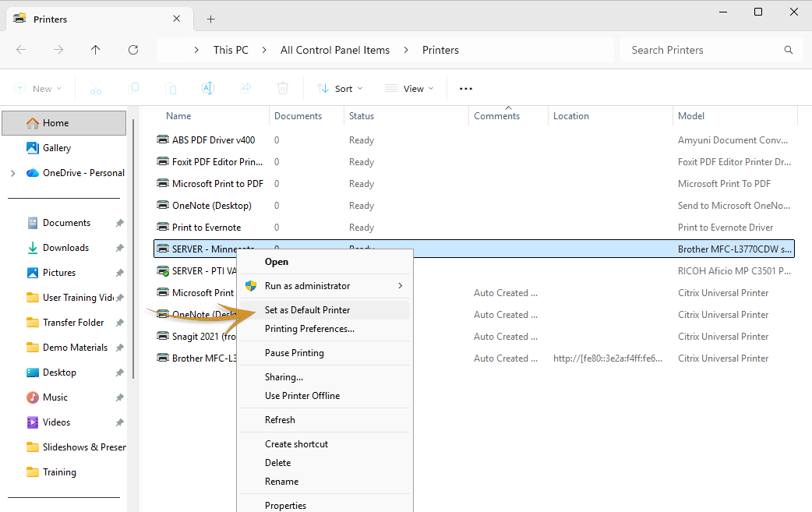Choose Pause Printing in context menu
This screenshot has width=812, height=512.
[x=325, y=352]
